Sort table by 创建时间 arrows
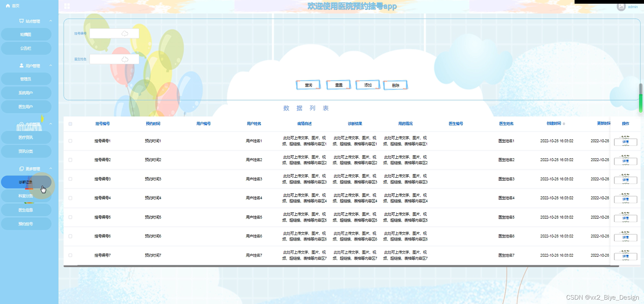This screenshot has height=304, width=644. (x=564, y=124)
